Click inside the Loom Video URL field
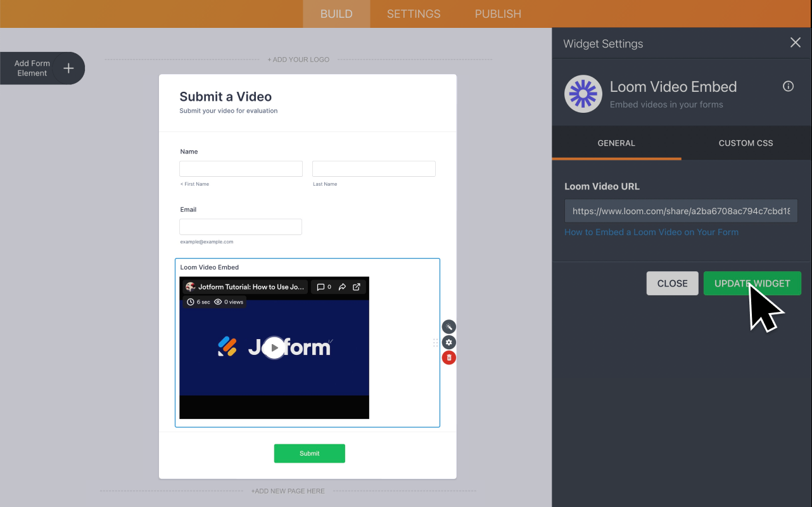The width and height of the screenshot is (812, 507). tap(680, 210)
